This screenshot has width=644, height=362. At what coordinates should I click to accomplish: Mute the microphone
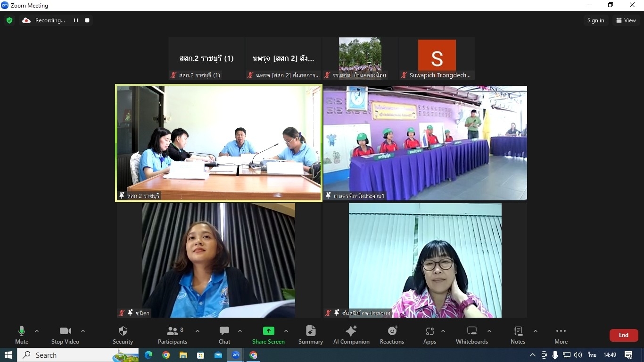point(22,335)
